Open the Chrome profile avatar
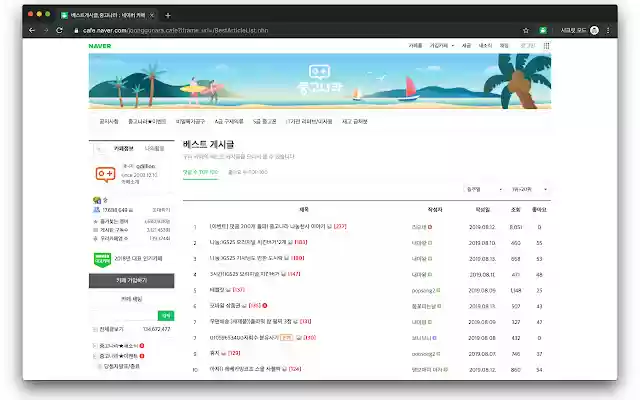The height and width of the screenshot is (400, 640). (594, 30)
